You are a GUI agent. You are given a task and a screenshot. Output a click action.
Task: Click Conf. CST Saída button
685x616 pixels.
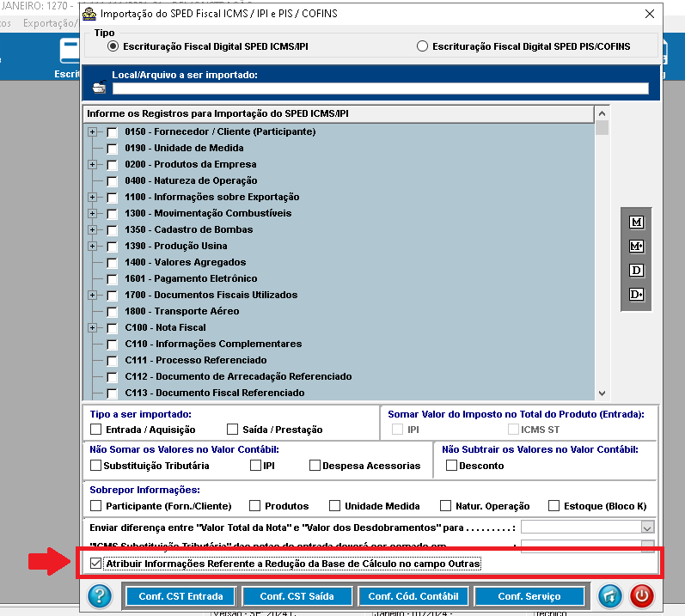[x=297, y=596]
